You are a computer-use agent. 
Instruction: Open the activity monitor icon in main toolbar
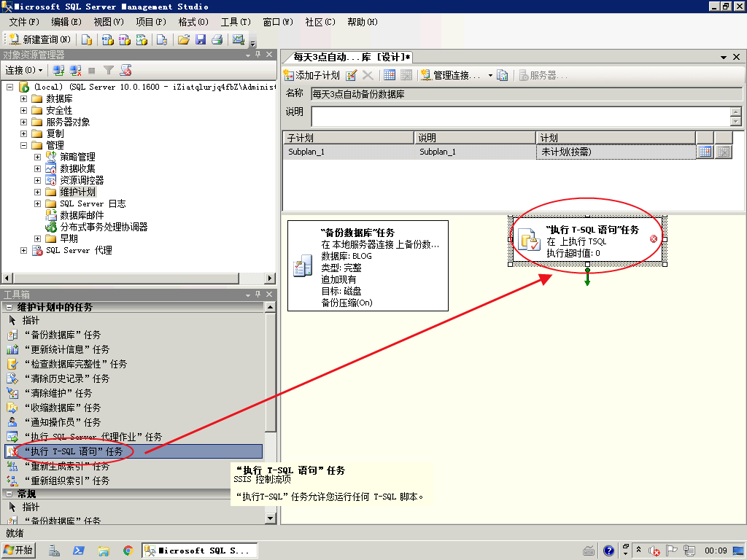coord(239,39)
